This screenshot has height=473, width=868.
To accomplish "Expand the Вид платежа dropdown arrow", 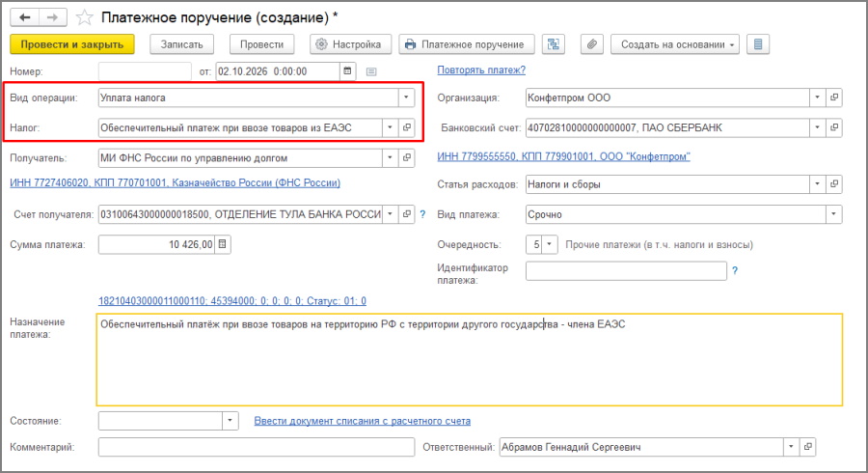I will click(833, 214).
